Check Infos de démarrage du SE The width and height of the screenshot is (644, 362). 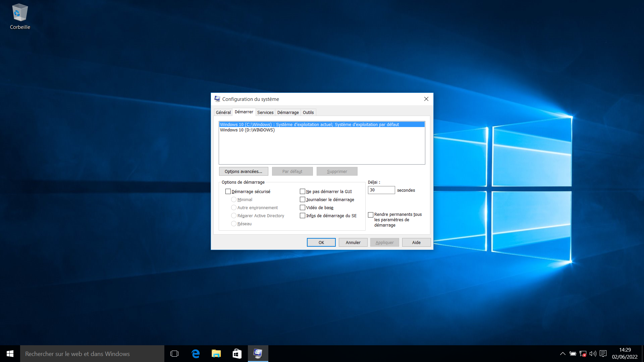pos(303,216)
